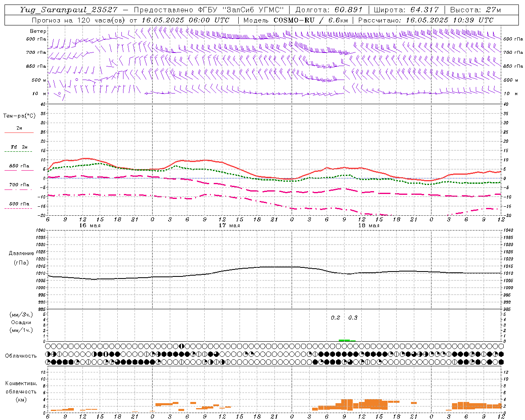The height and width of the screenshot is (420, 525).
Task: Click the green precipitation bar
Action: point(347,340)
